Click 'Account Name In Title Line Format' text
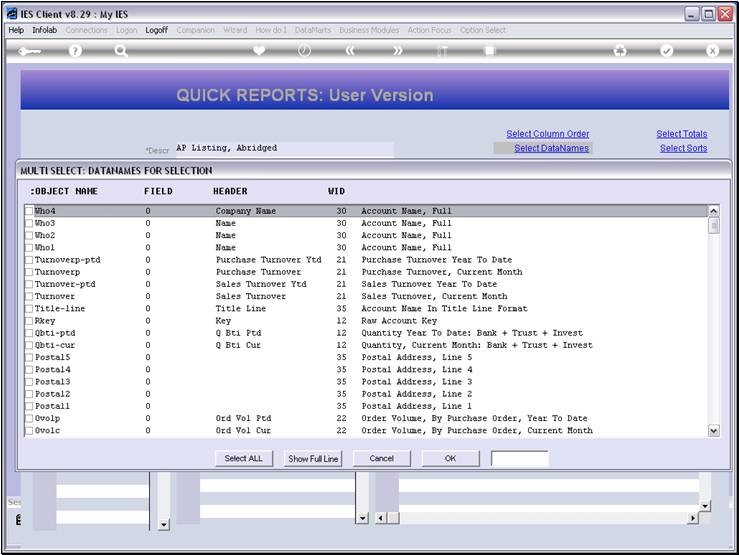 (x=444, y=309)
